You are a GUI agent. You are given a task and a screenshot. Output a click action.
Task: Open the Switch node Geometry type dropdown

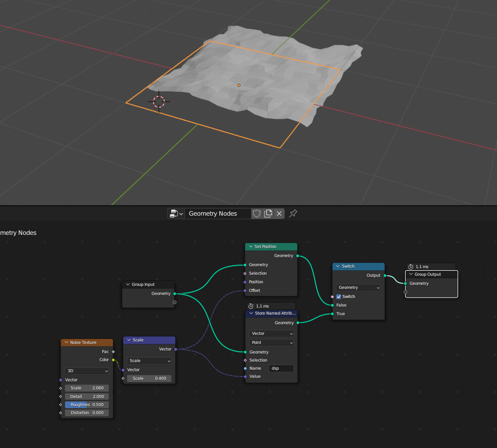(x=358, y=287)
